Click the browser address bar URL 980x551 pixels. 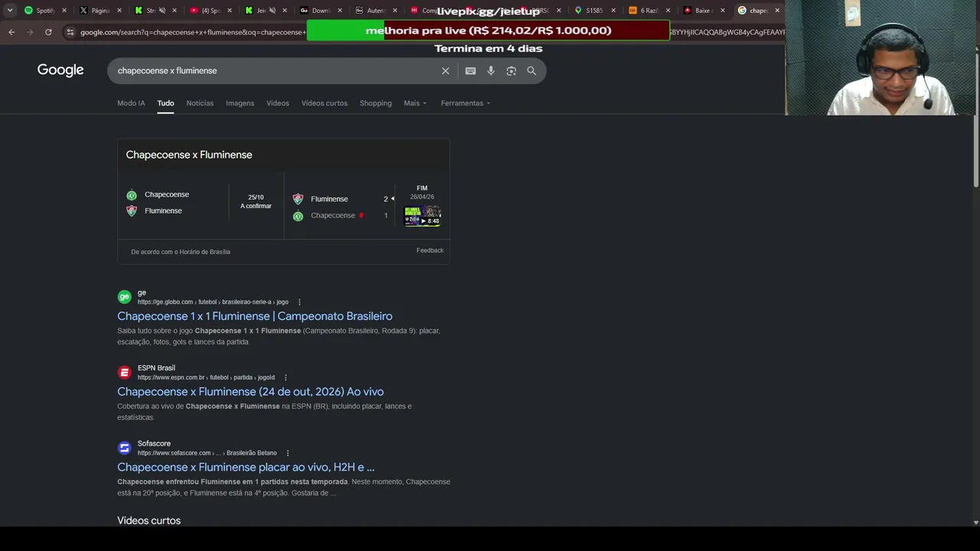pyautogui.click(x=191, y=32)
